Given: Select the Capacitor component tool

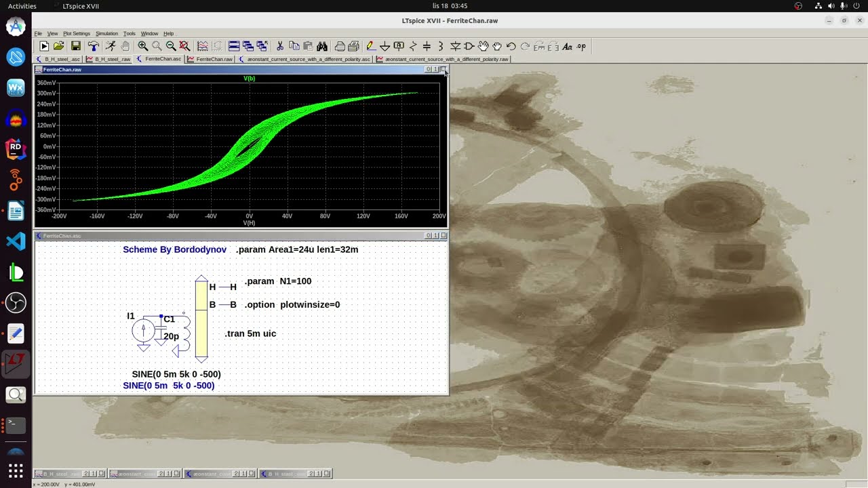Looking at the screenshot, I should [x=427, y=46].
